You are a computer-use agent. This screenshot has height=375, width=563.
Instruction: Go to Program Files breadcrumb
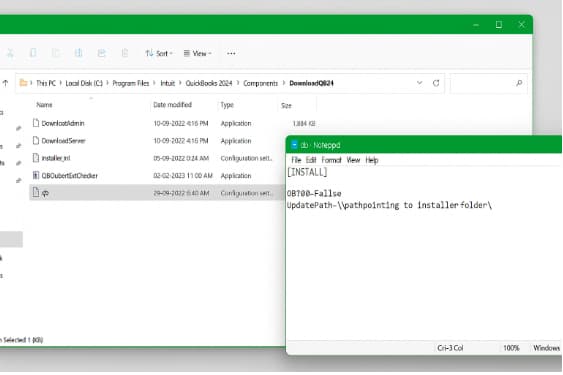click(131, 83)
